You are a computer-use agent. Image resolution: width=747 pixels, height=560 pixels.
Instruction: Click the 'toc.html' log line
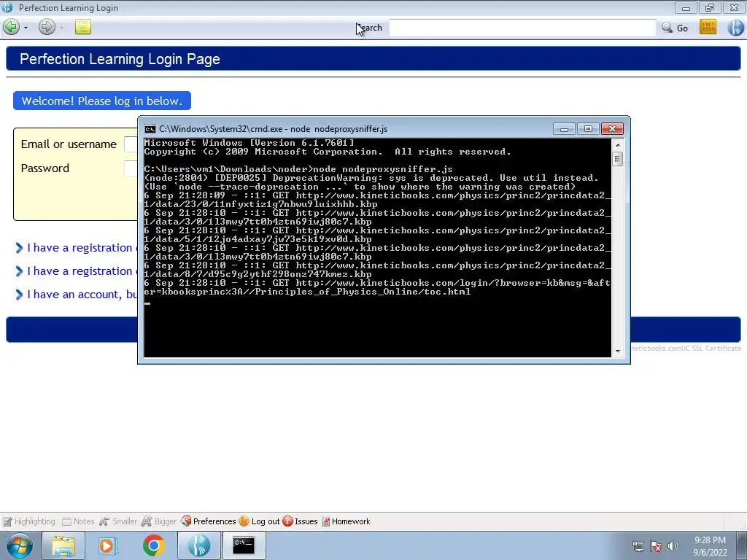(x=307, y=292)
